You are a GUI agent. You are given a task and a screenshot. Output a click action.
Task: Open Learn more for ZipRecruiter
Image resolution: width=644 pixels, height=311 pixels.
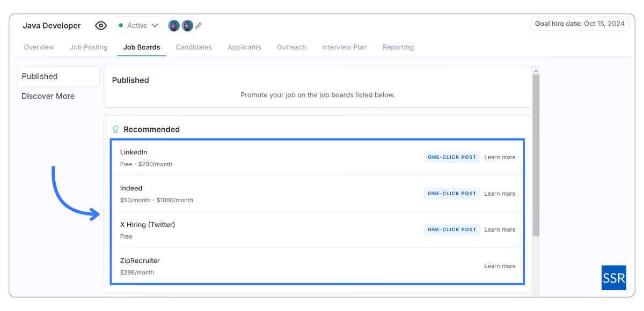click(500, 266)
